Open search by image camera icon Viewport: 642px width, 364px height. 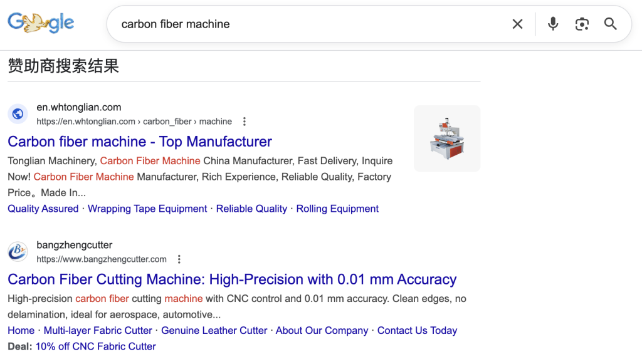coord(582,24)
